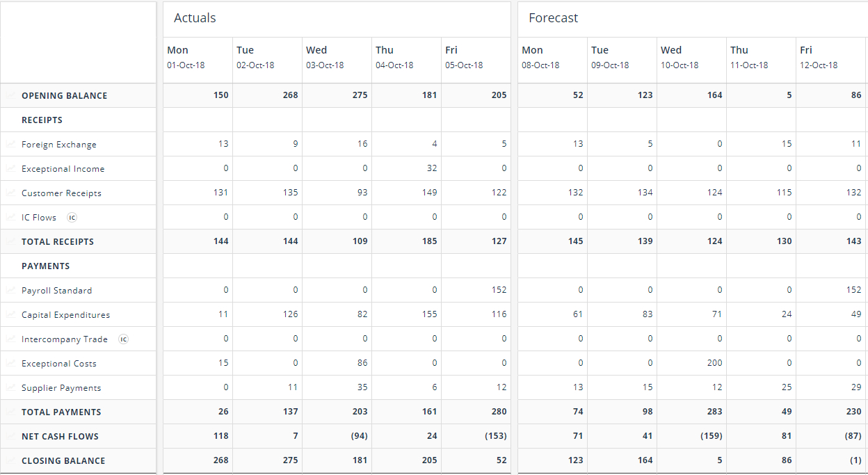Click the chart icon beside Exceptional Costs
The width and height of the screenshot is (868, 475).
click(x=10, y=364)
